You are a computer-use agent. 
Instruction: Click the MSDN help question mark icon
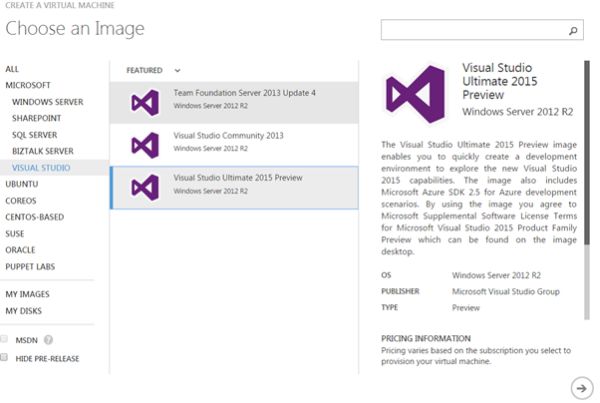[x=48, y=340]
